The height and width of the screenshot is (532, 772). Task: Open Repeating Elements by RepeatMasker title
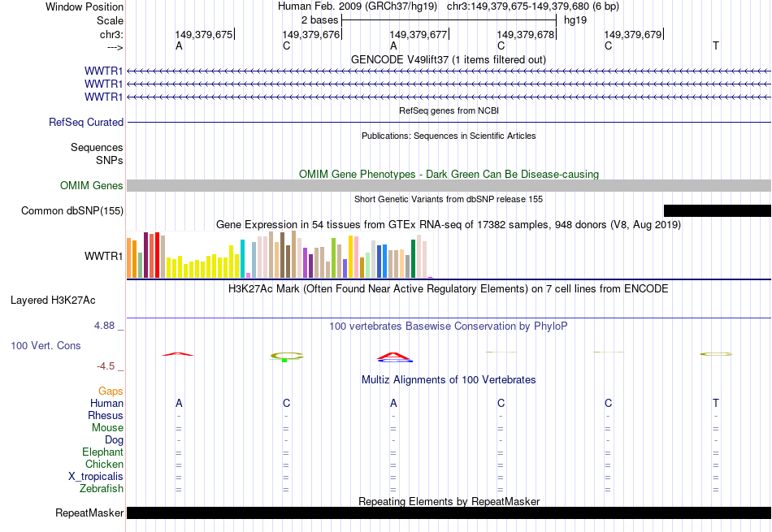click(x=449, y=501)
